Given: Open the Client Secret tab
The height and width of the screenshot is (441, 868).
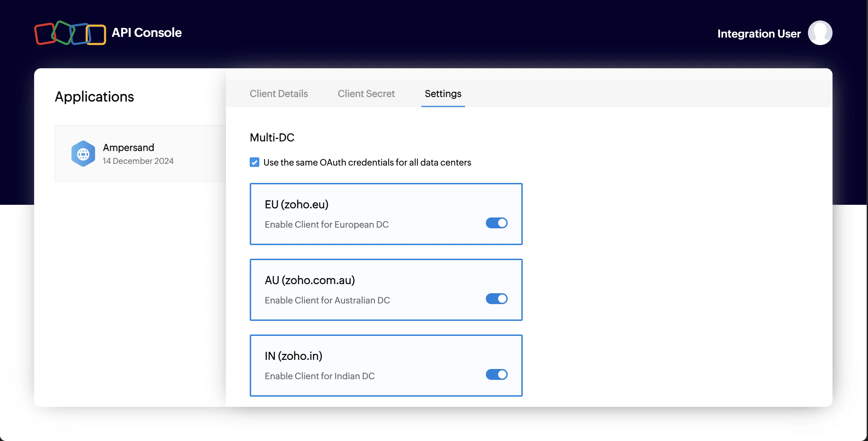Looking at the screenshot, I should [x=366, y=94].
